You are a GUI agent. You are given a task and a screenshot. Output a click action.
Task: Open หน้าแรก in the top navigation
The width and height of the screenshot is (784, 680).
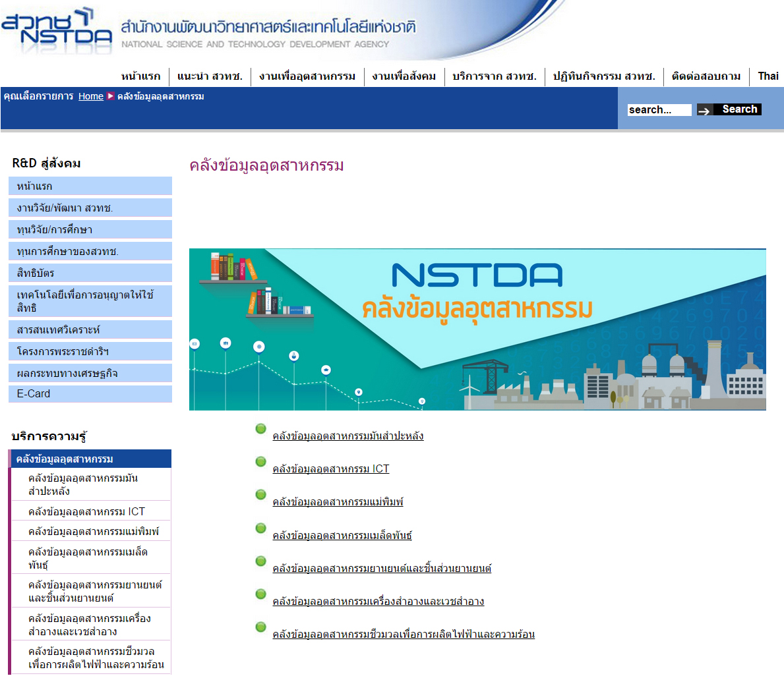140,76
